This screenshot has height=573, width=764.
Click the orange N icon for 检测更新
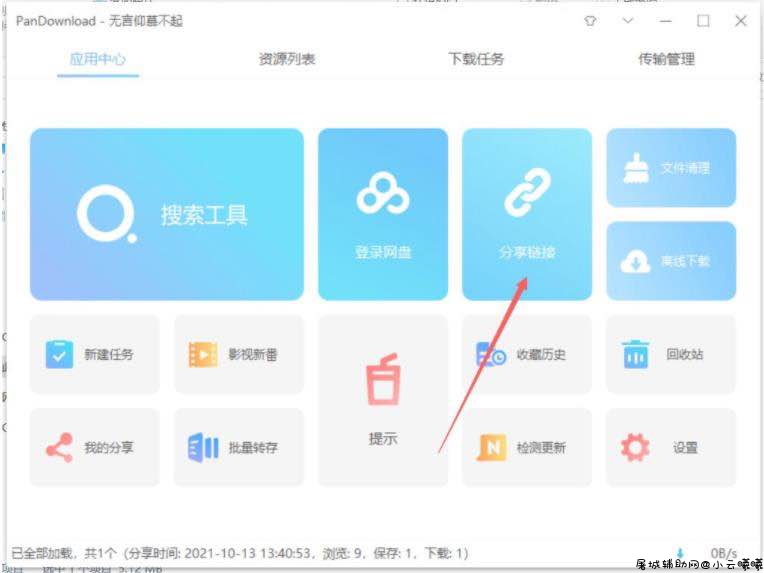492,447
